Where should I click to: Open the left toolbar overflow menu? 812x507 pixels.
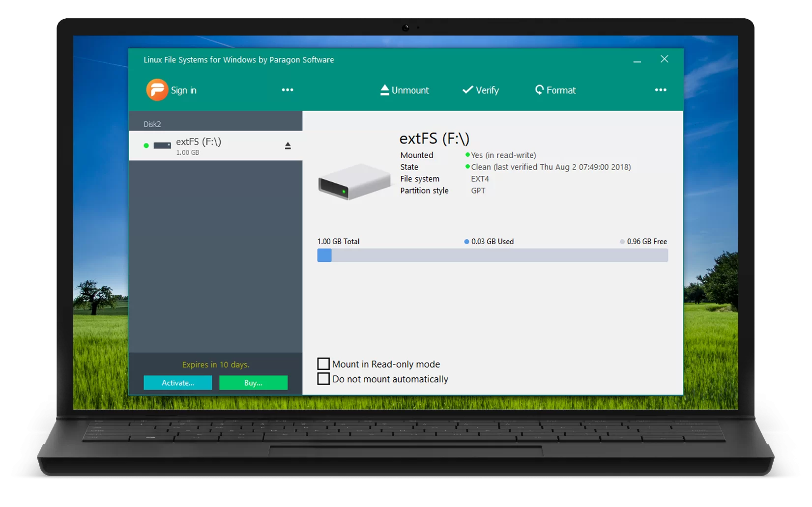pos(288,90)
